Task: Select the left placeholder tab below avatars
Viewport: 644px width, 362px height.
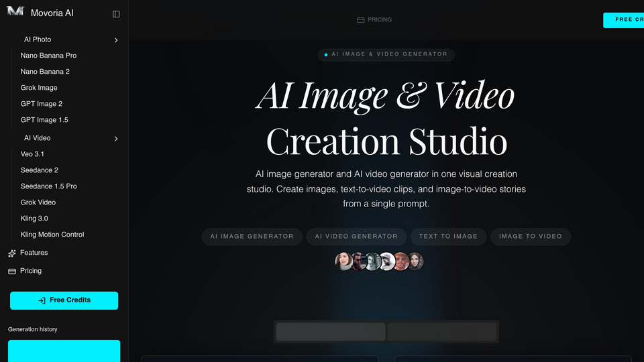Action: click(331, 332)
